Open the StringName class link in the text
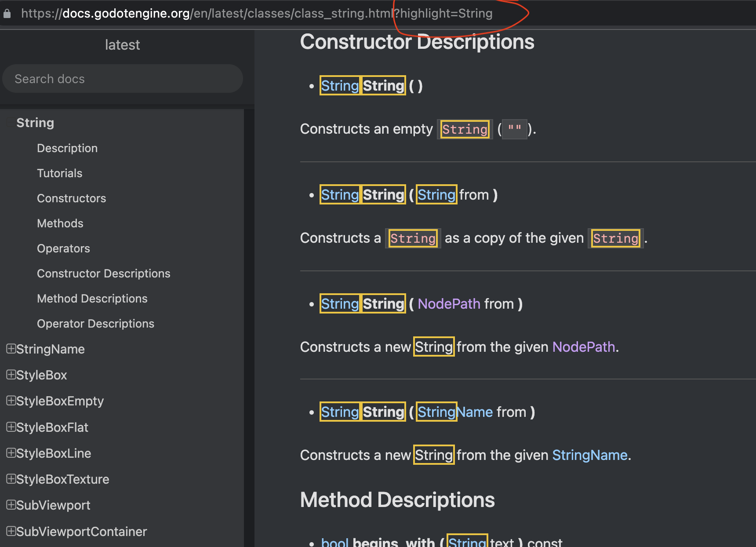 click(x=589, y=455)
